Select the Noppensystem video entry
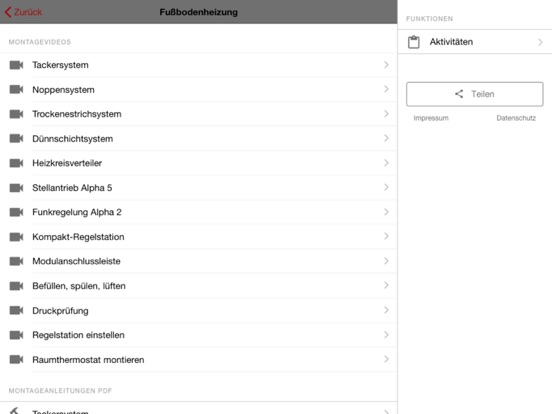 click(199, 89)
